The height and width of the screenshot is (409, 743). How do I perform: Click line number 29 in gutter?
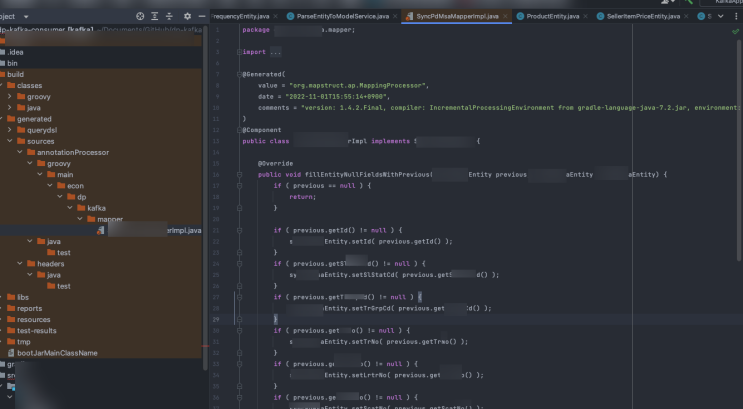pos(216,319)
